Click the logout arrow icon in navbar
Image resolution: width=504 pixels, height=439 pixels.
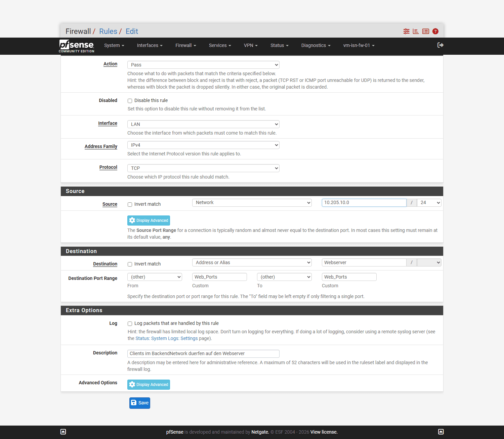click(440, 45)
